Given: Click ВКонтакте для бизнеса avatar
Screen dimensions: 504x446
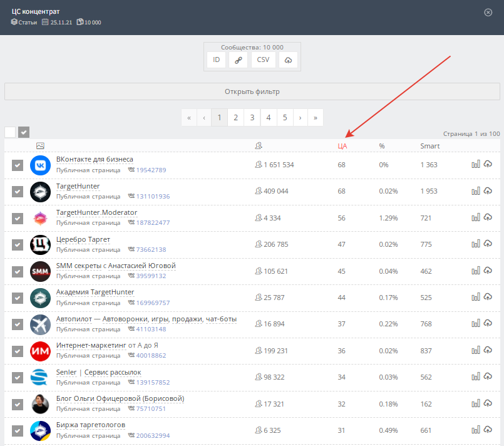Looking at the screenshot, I should [x=40, y=165].
